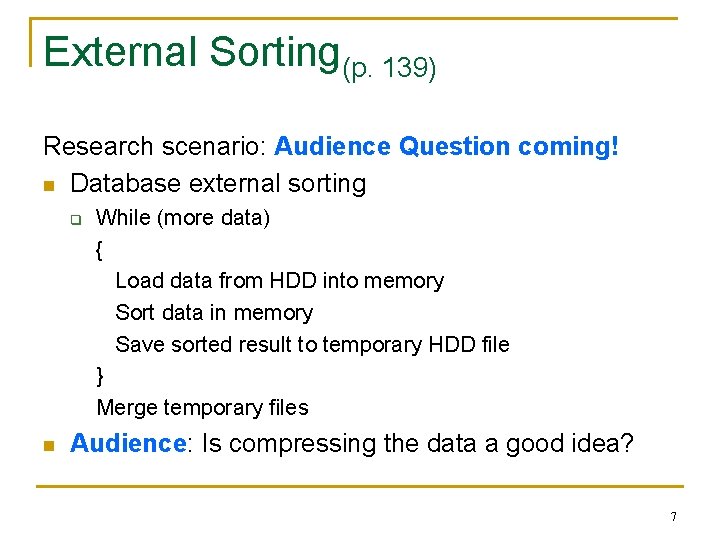720x540 pixels.
Task: Click the opening curly brace
Action: tap(99, 250)
